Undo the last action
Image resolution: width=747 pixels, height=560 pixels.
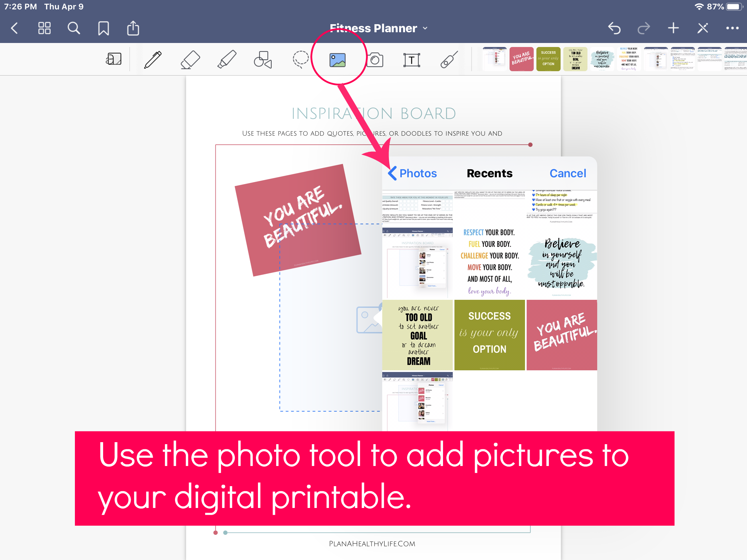(614, 28)
